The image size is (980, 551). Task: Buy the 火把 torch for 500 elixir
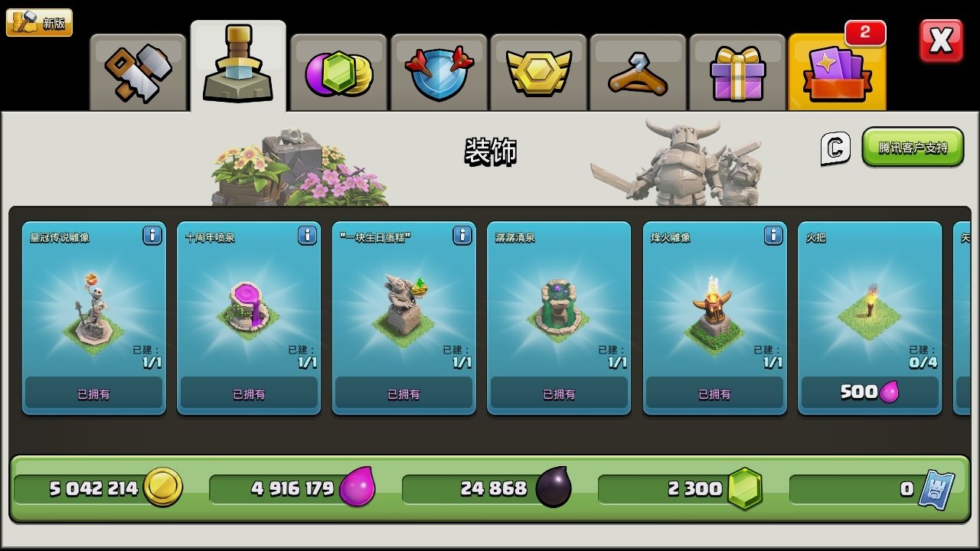[870, 393]
